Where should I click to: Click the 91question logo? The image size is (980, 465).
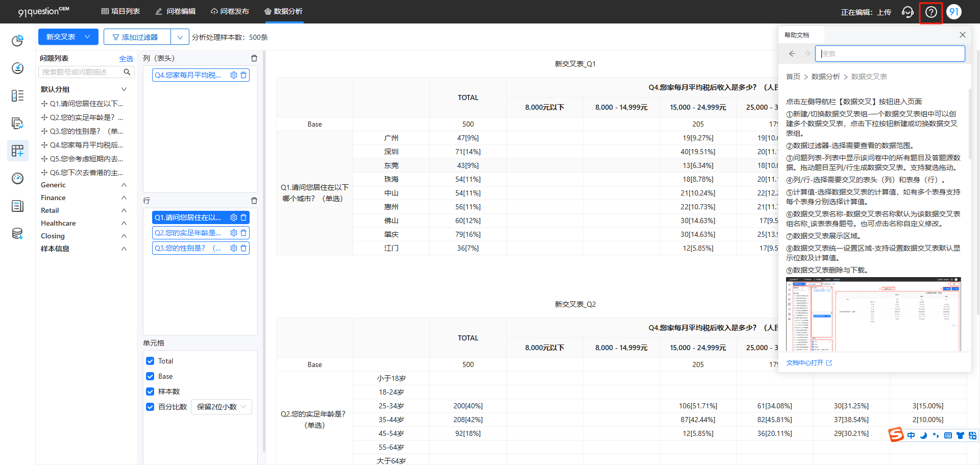[43, 11]
